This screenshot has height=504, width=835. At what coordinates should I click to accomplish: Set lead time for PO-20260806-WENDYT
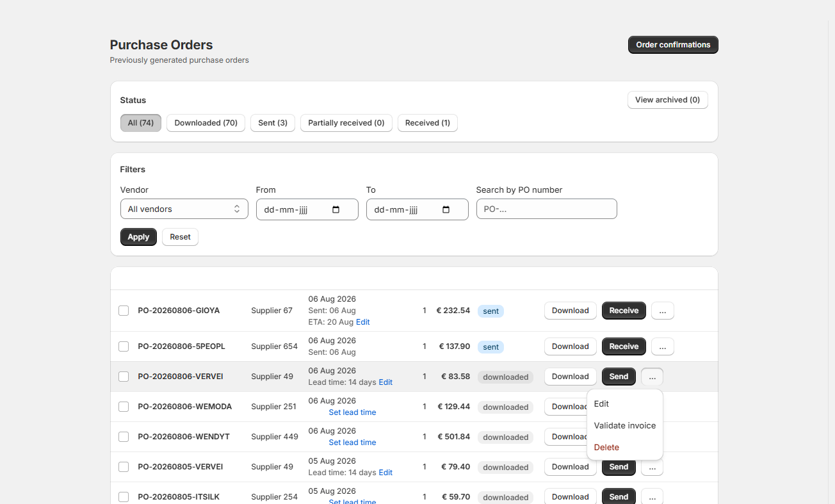(352, 443)
